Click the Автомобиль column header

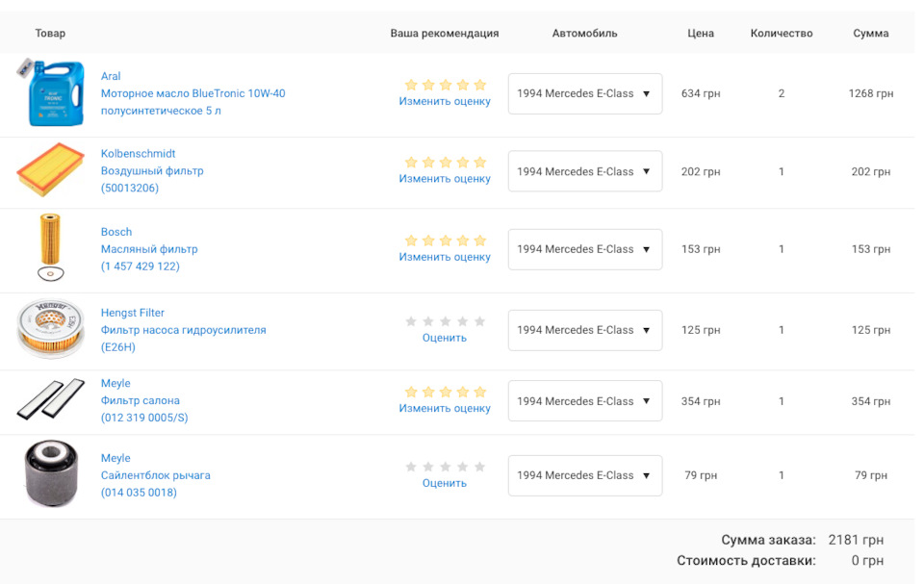click(584, 33)
